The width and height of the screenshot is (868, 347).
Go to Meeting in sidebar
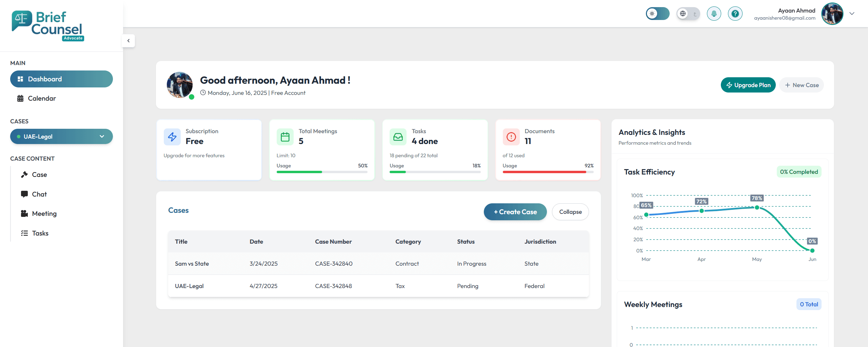tap(44, 213)
